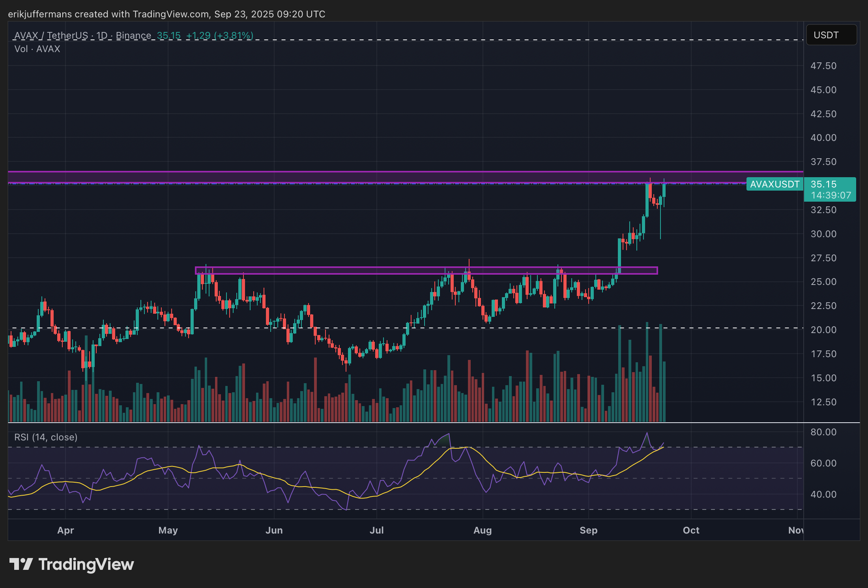Open the USDT currency selector
This screenshot has width=868, height=588.
click(831, 35)
